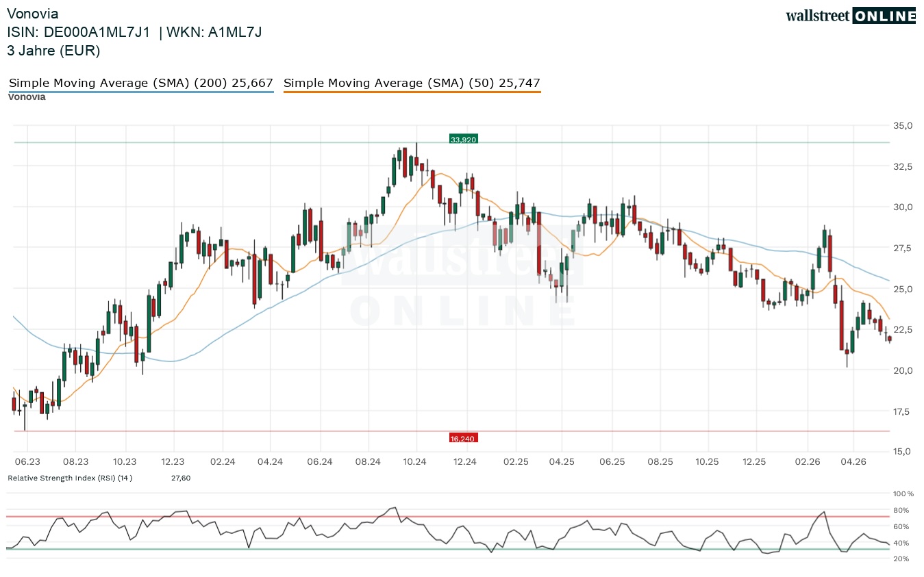
Task: Click the 15,0 price axis label
Action: (x=901, y=452)
